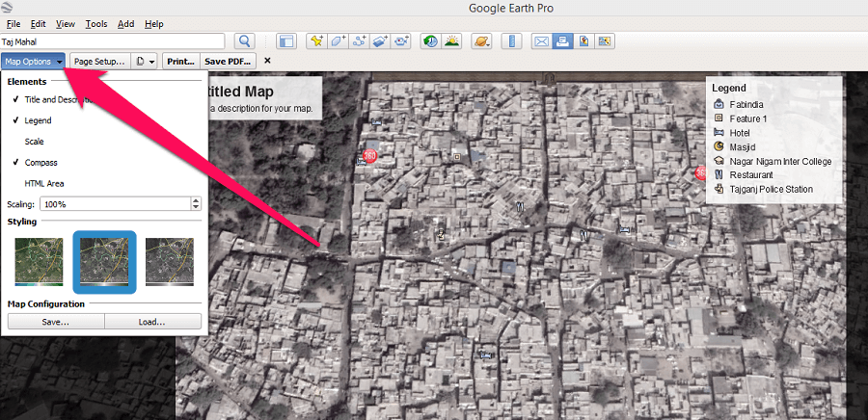Click the email envelope icon

coord(541,41)
